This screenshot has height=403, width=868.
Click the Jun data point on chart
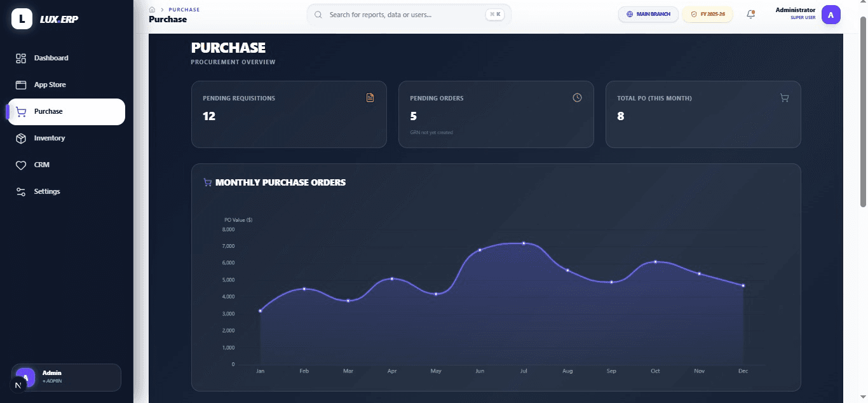pos(480,250)
